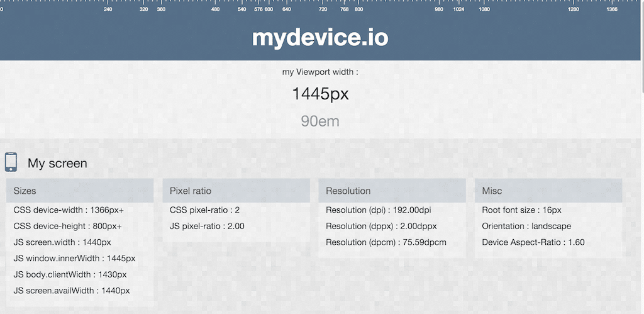This screenshot has width=644, height=314.
Task: Click the Misc panel header
Action: click(x=548, y=191)
